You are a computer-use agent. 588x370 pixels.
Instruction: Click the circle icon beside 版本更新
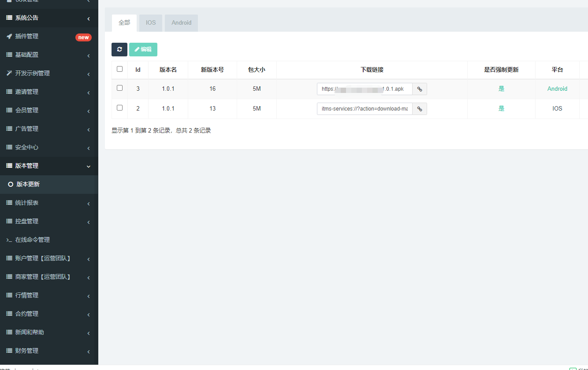11,184
